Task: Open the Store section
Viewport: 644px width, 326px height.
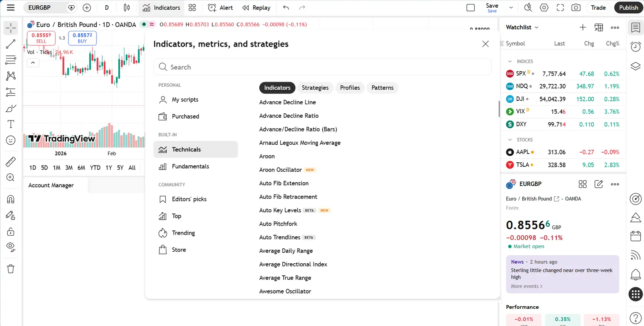Action: pyautogui.click(x=196, y=250)
